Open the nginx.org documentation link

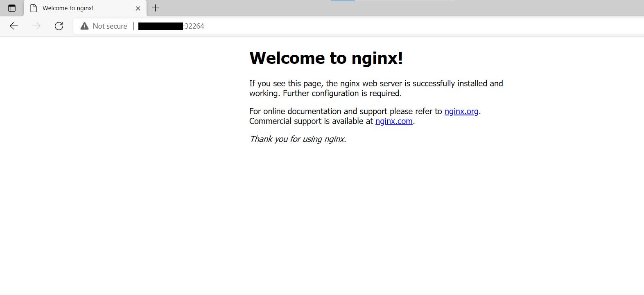point(461,111)
